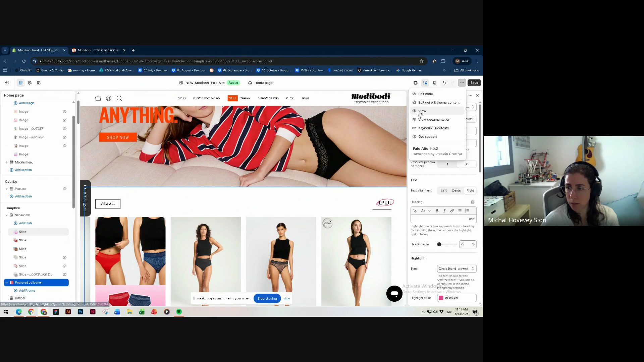Viewport: 644px width, 362px height.
Task: Click the exit editor icon
Action: tap(7, 83)
